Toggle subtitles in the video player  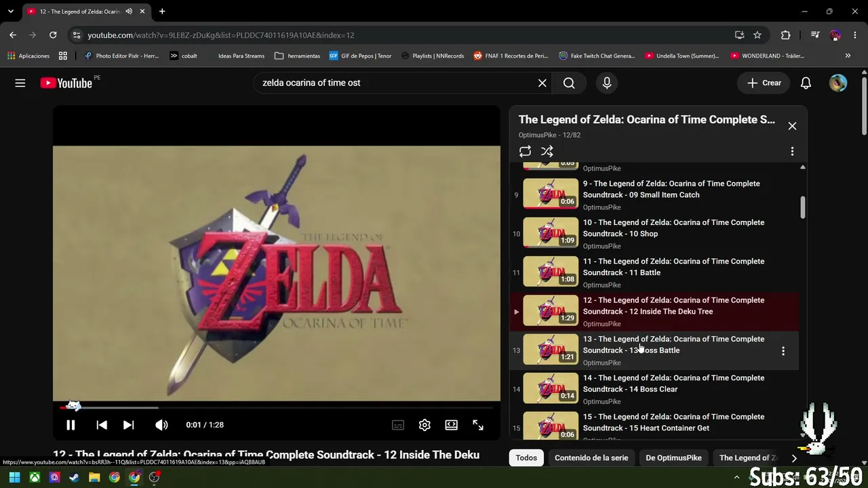point(398,425)
